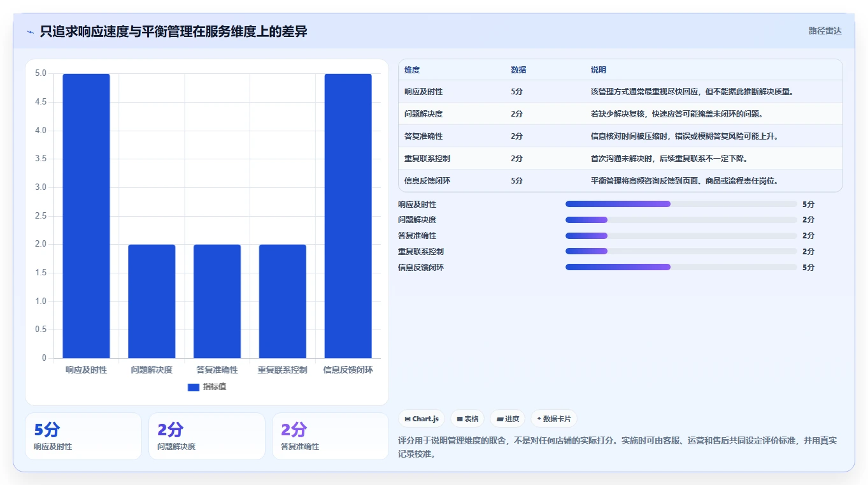
Task: Click the 信息反馈闭环 x-axis label under chart
Action: 348,370
